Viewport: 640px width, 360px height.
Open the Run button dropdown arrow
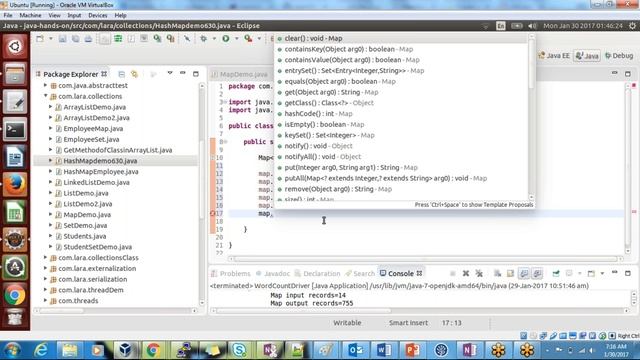tap(236, 38)
